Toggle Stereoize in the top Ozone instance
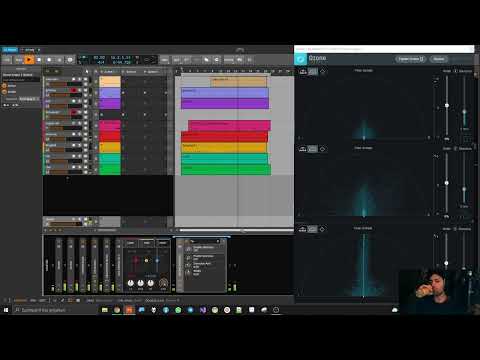 tap(456, 71)
